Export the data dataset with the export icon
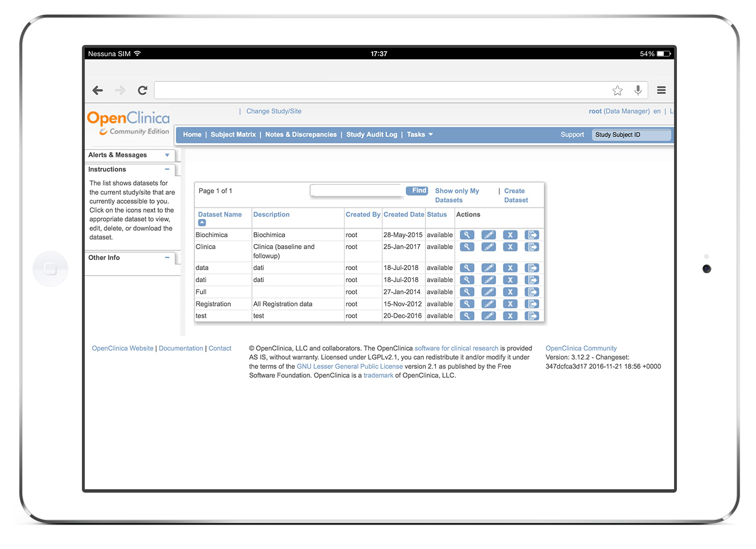The image size is (756, 549). pyautogui.click(x=532, y=267)
